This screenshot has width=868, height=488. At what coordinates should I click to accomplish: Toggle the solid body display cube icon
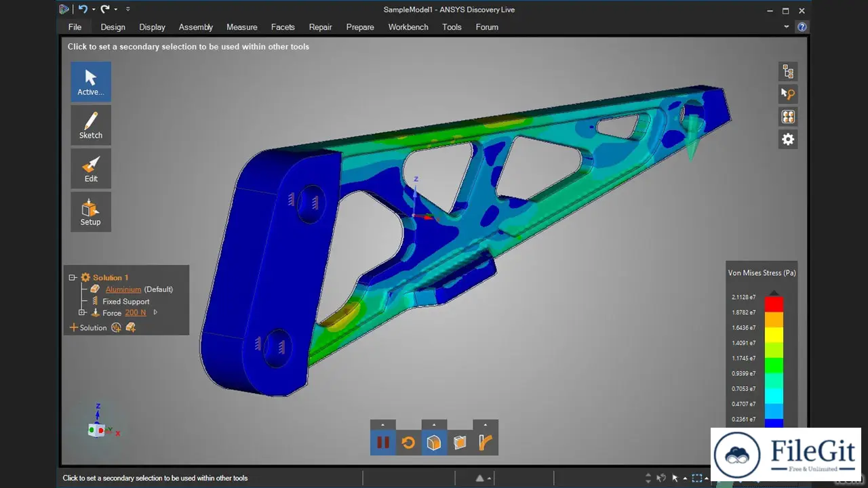[434, 443]
